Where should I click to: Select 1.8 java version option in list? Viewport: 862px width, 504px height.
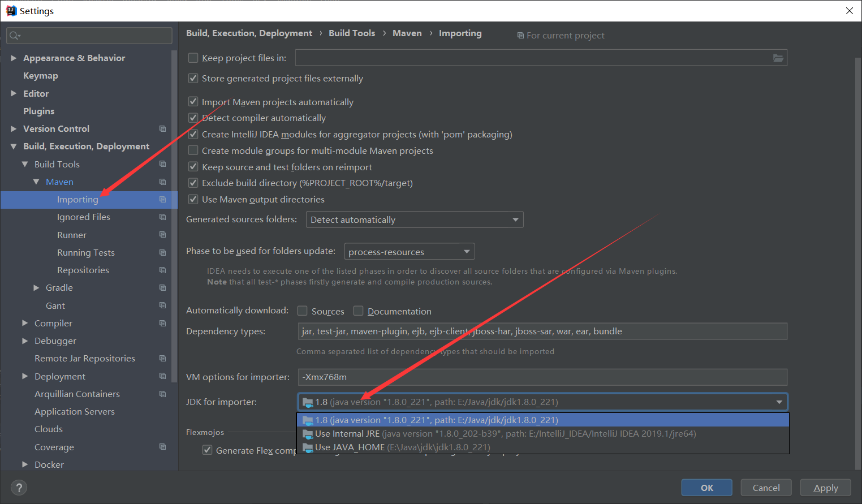(543, 420)
